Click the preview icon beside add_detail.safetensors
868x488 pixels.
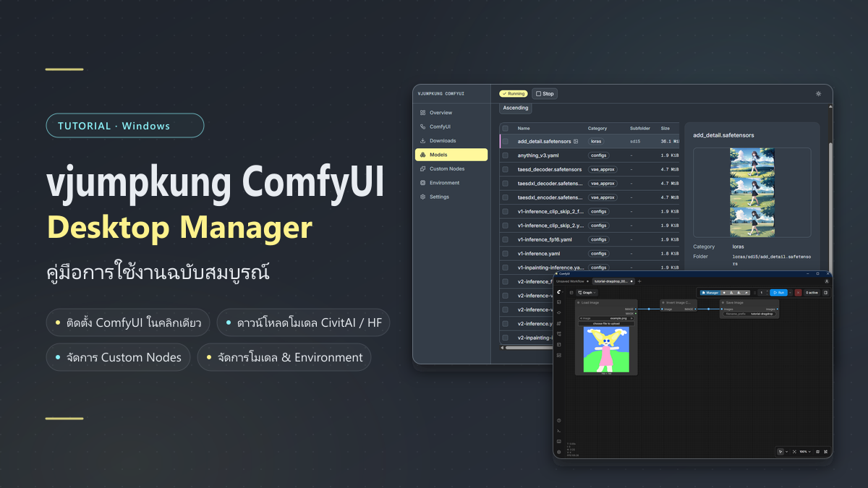(x=576, y=141)
